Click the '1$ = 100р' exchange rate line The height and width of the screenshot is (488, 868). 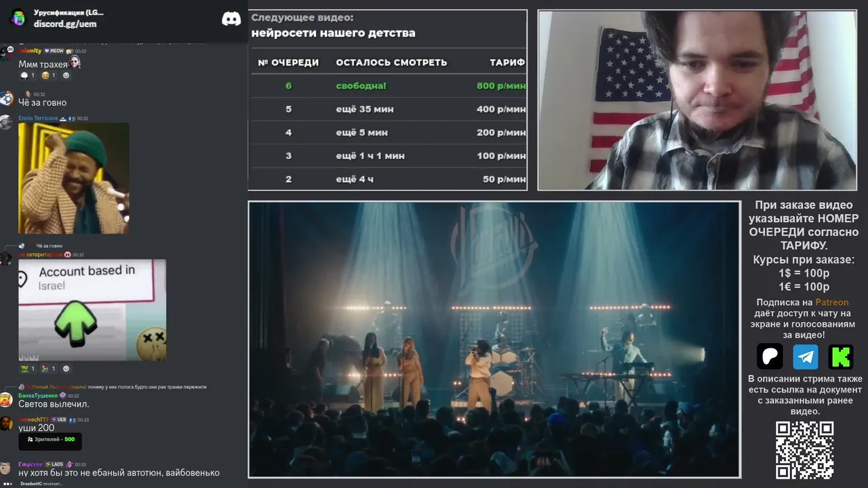click(x=804, y=273)
